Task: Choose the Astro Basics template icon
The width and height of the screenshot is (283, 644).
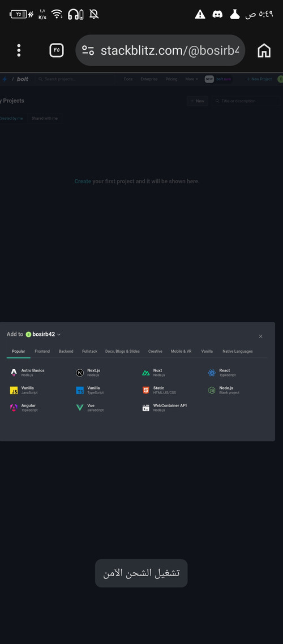Action: (x=14, y=373)
